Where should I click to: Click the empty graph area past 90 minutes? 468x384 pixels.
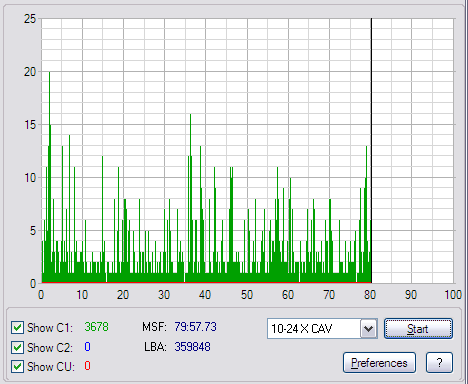tap(432, 150)
